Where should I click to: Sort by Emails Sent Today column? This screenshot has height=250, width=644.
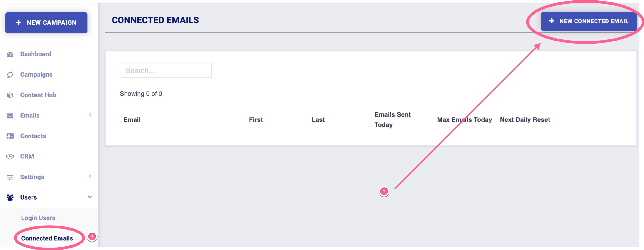(x=392, y=120)
